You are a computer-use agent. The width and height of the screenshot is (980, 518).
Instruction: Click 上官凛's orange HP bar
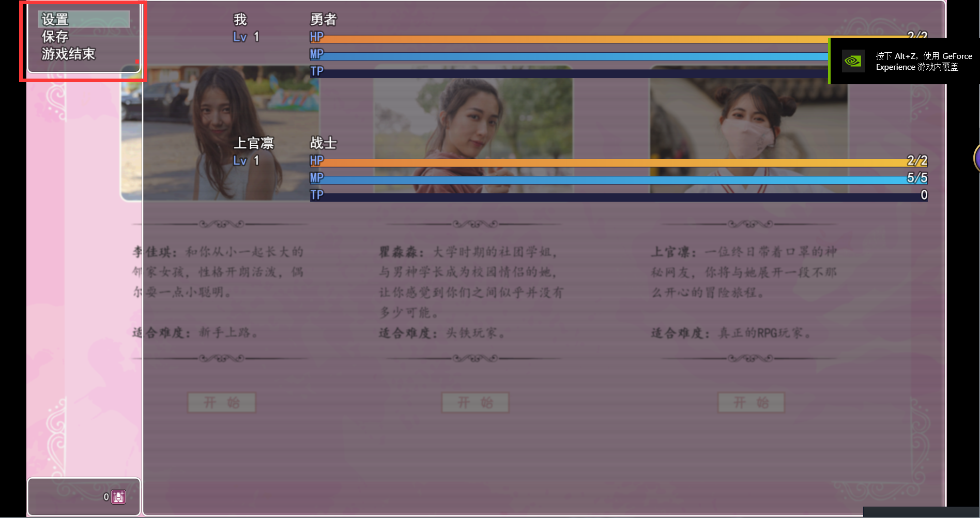click(x=619, y=163)
